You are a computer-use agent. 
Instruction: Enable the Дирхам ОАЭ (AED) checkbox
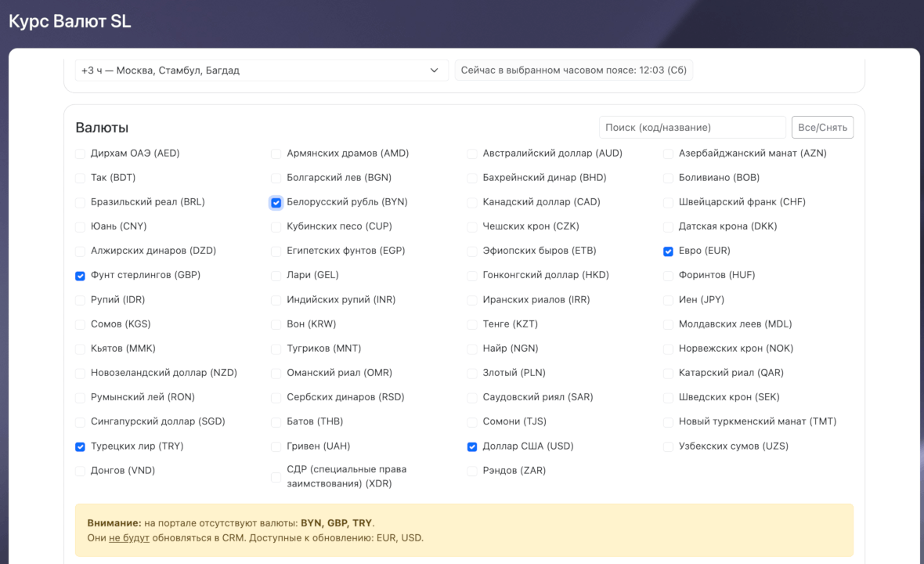[81, 154]
